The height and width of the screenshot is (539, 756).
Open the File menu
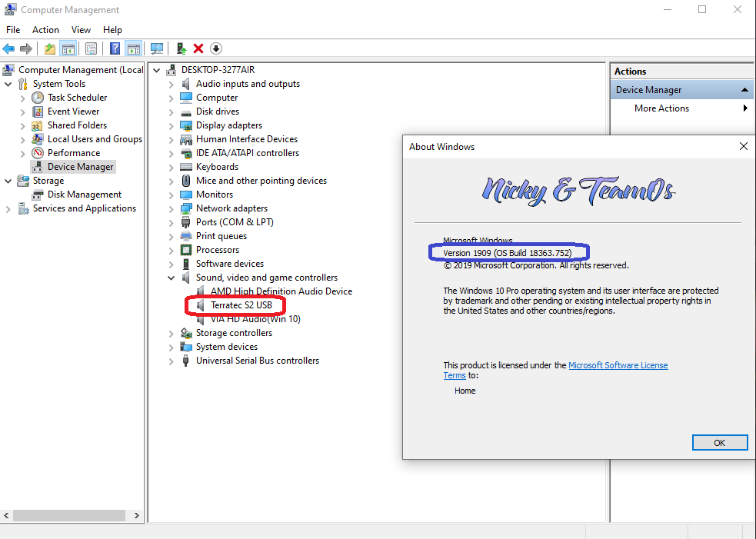(13, 30)
